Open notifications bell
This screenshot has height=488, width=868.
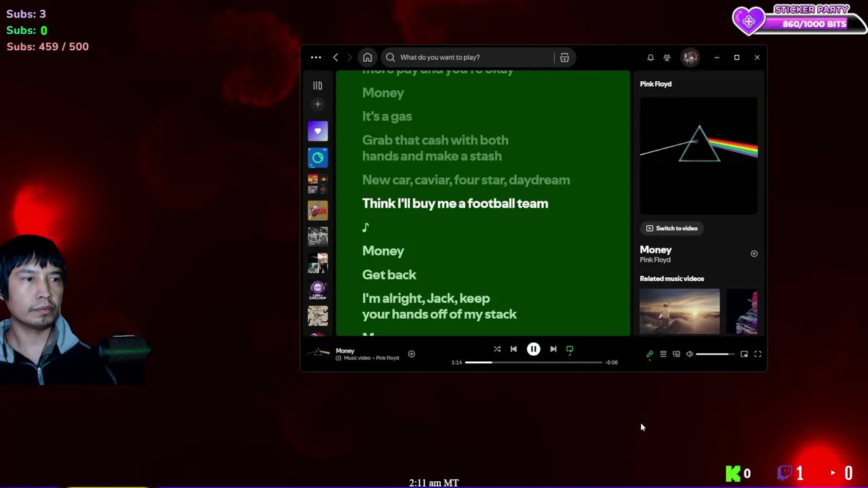(650, 58)
